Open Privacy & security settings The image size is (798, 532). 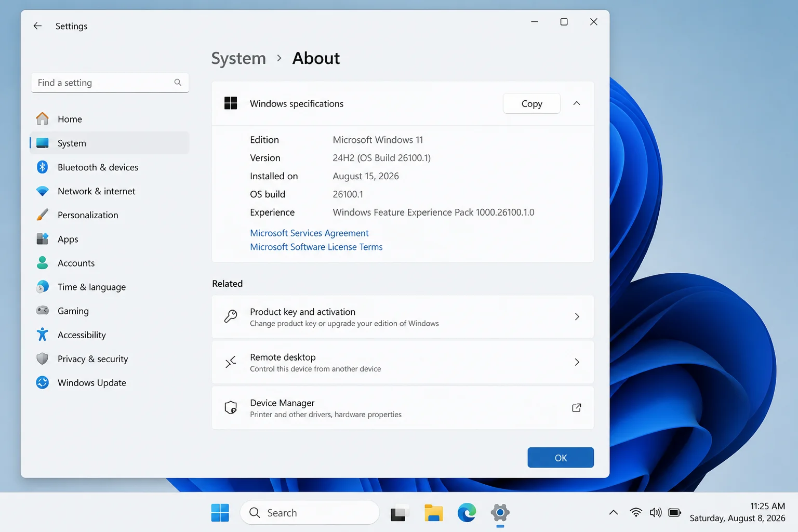tap(110, 358)
